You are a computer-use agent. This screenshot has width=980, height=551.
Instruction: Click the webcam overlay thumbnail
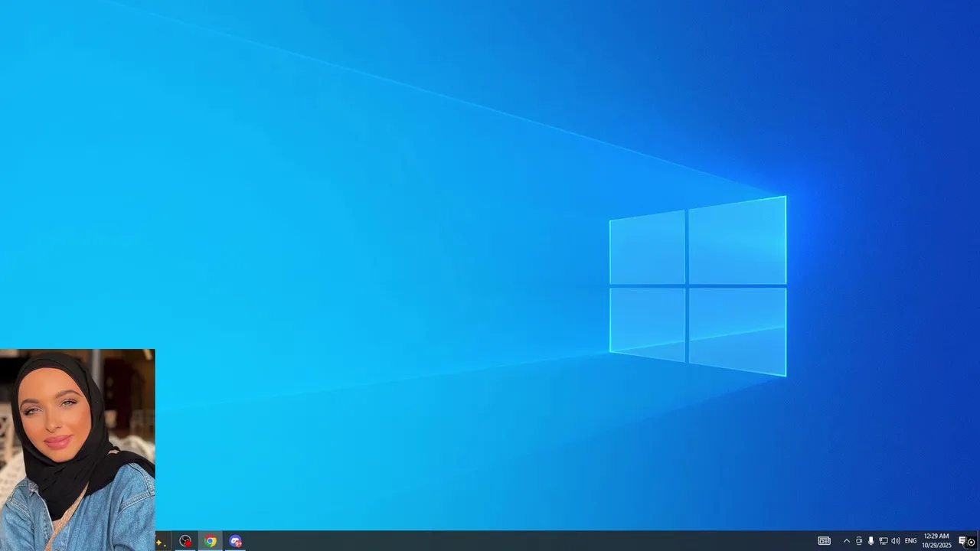point(77,450)
